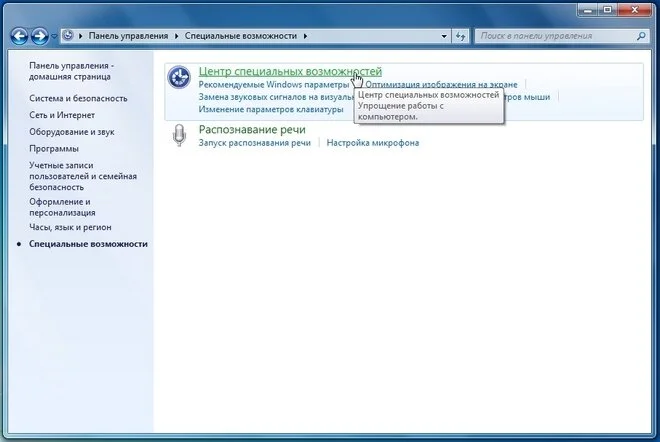This screenshot has height=442, width=660.
Task: Open Замена звуковых сигналов на визуальные link
Action: click(276, 97)
